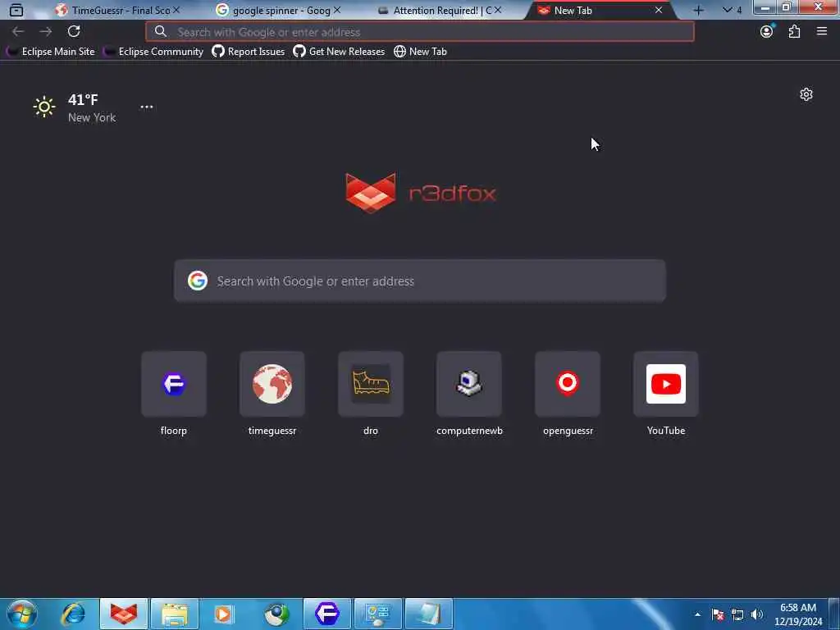Open the clock showing 6:58 AM

(x=798, y=614)
